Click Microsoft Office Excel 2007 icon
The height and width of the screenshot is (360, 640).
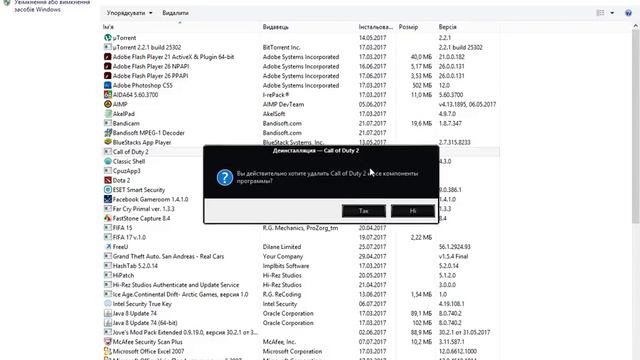pos(108,351)
